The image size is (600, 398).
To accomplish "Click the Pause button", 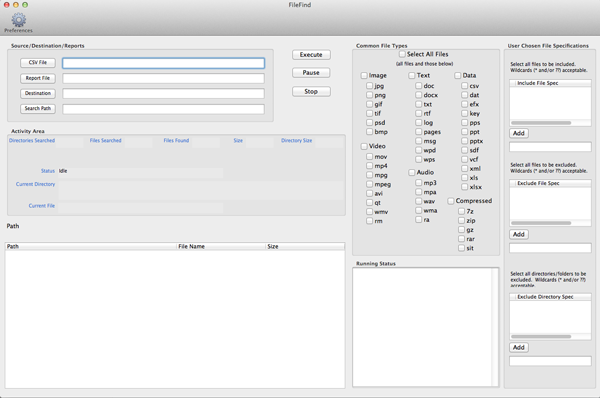I will 311,73.
